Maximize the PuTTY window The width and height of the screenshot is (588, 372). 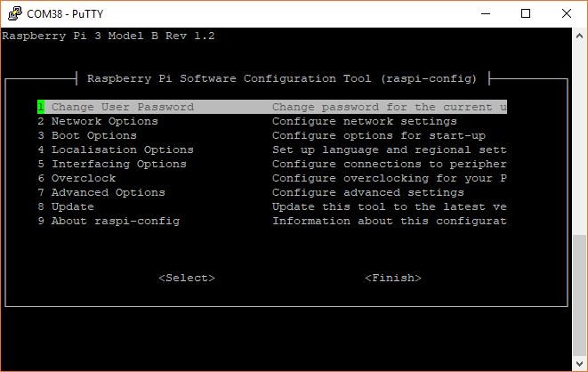pos(526,14)
